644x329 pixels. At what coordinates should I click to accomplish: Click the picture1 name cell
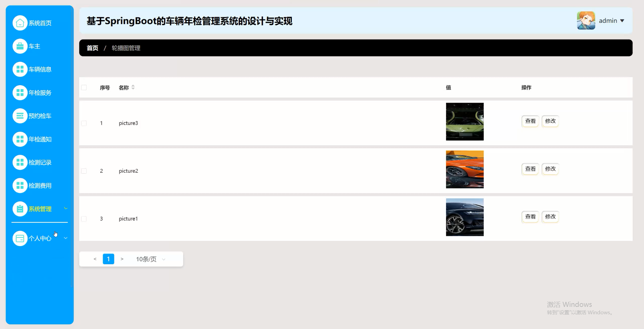click(128, 219)
